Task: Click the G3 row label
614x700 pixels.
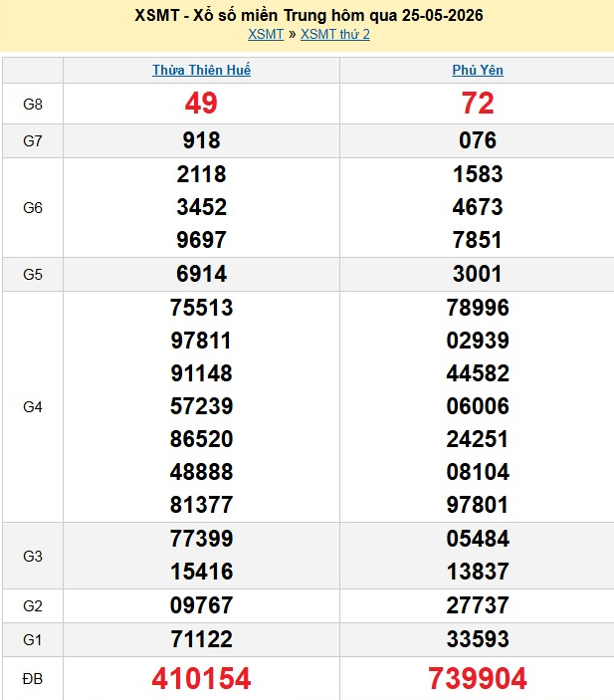Action: [x=33, y=557]
